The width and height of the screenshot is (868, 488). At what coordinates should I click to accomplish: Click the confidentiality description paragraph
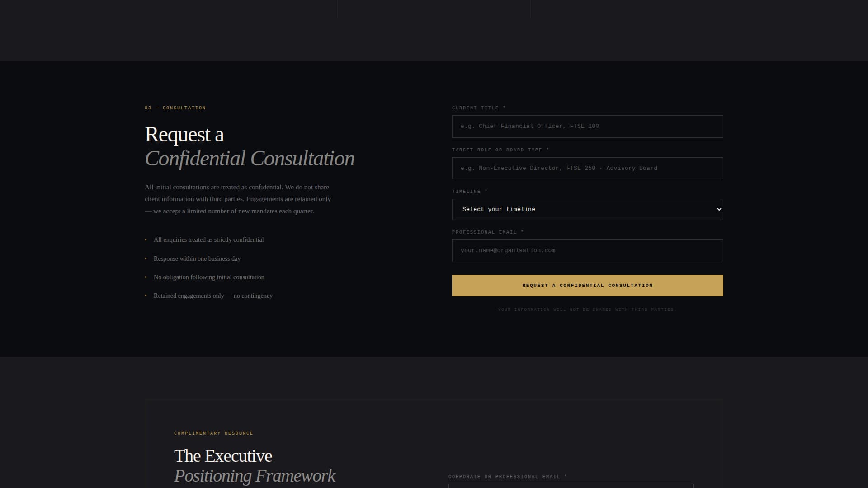pos(238,199)
